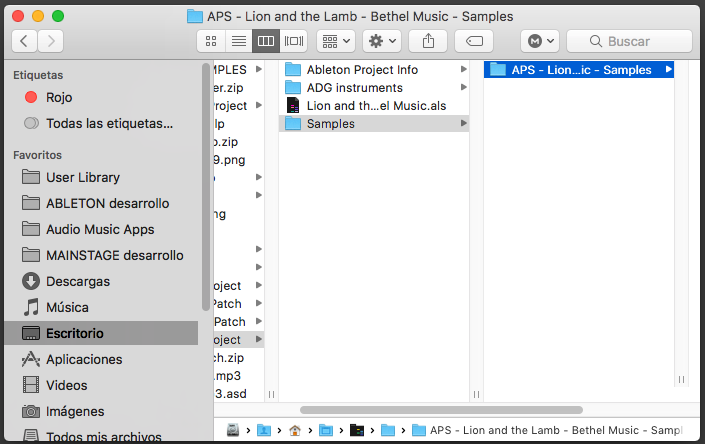Switch to list view
This screenshot has height=444, width=705.
coord(239,41)
